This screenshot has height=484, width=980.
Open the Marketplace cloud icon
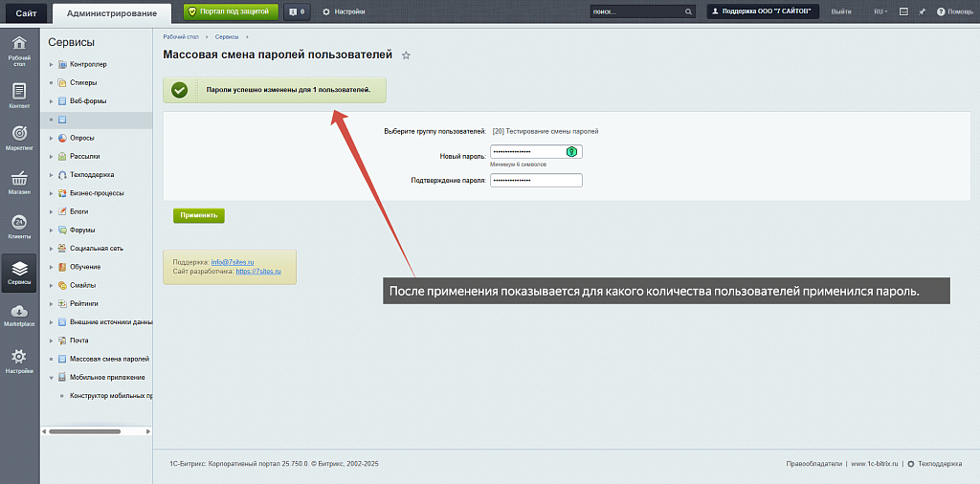(18, 315)
